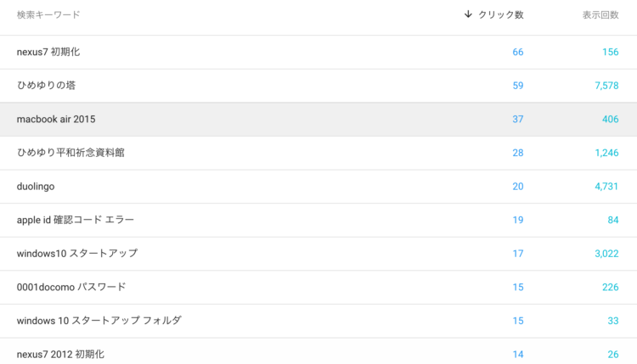This screenshot has width=637, height=364.
Task: Open windows10 スタートアップ keyword row
Action: tap(318, 254)
